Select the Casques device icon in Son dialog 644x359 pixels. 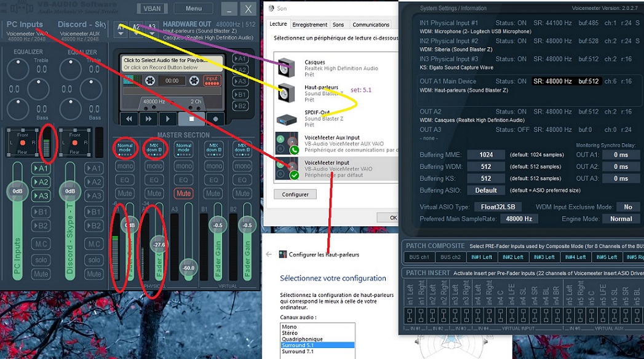[286, 68]
